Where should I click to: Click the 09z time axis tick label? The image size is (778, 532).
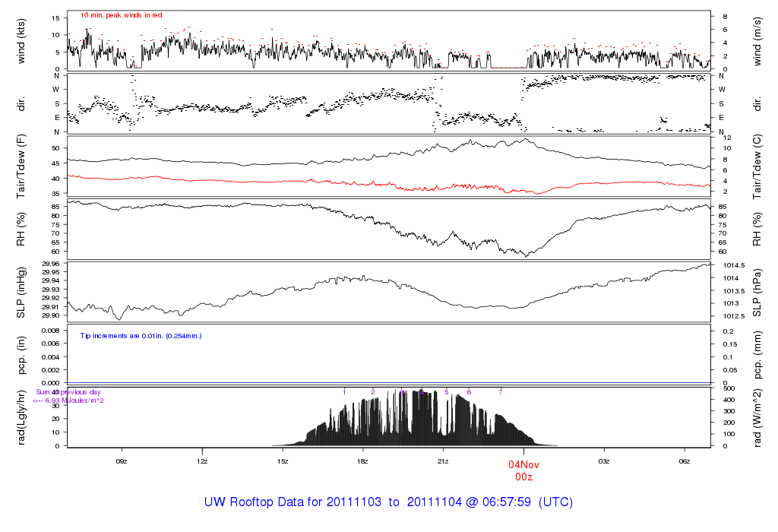122,461
